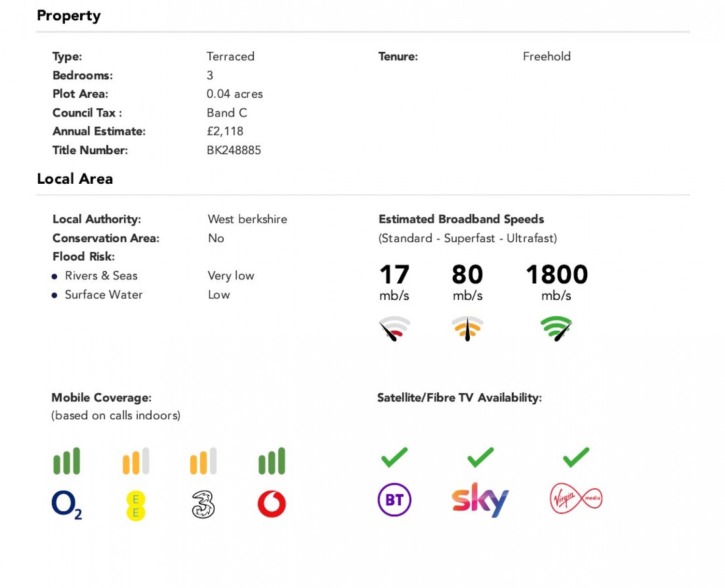
Task: Click the Vodafone signal strength bars
Action: (x=272, y=461)
